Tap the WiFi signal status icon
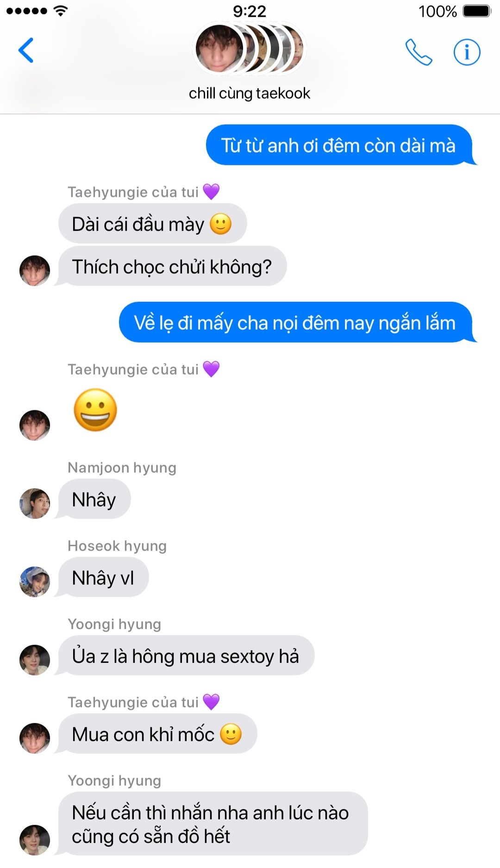The image size is (500, 868). (x=60, y=11)
